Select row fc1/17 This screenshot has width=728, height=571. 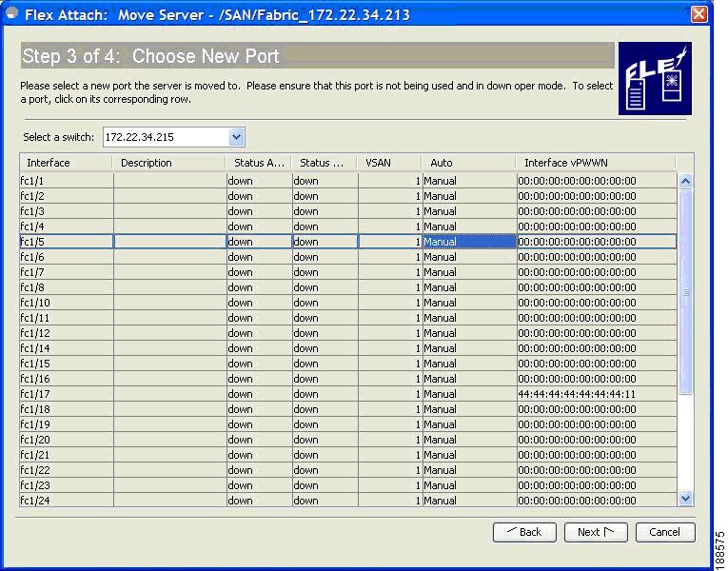[348, 394]
